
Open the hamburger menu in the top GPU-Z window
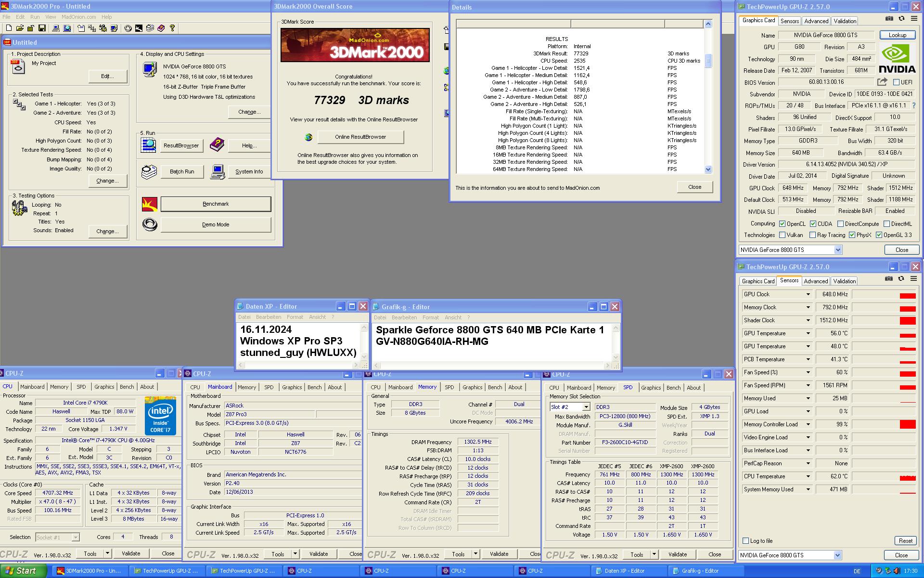pos(913,18)
